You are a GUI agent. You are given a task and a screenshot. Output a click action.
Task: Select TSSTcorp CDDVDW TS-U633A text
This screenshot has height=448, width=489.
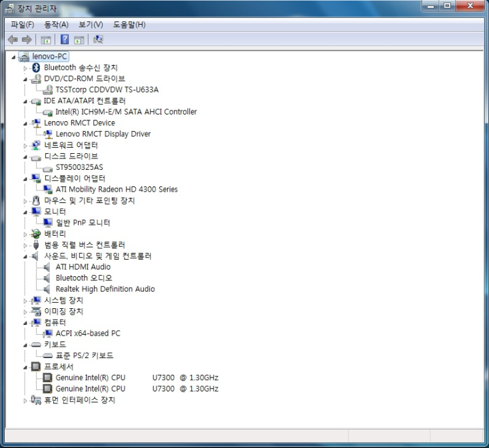click(x=107, y=90)
